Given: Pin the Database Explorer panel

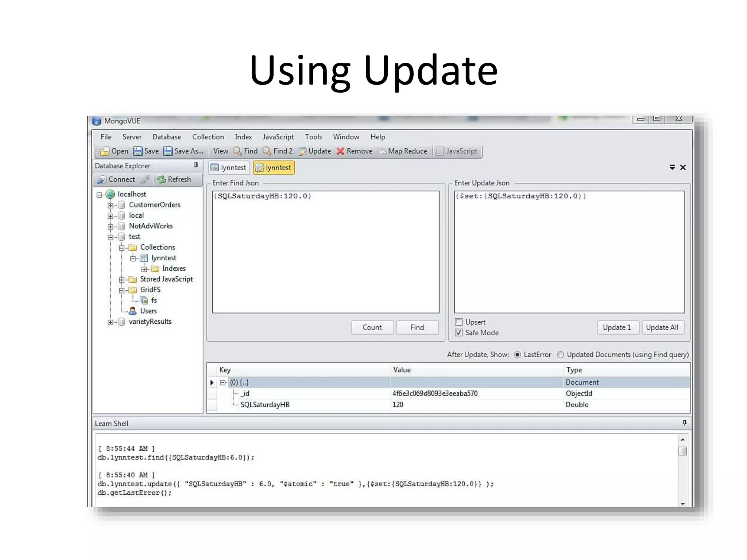Looking at the screenshot, I should point(196,166).
